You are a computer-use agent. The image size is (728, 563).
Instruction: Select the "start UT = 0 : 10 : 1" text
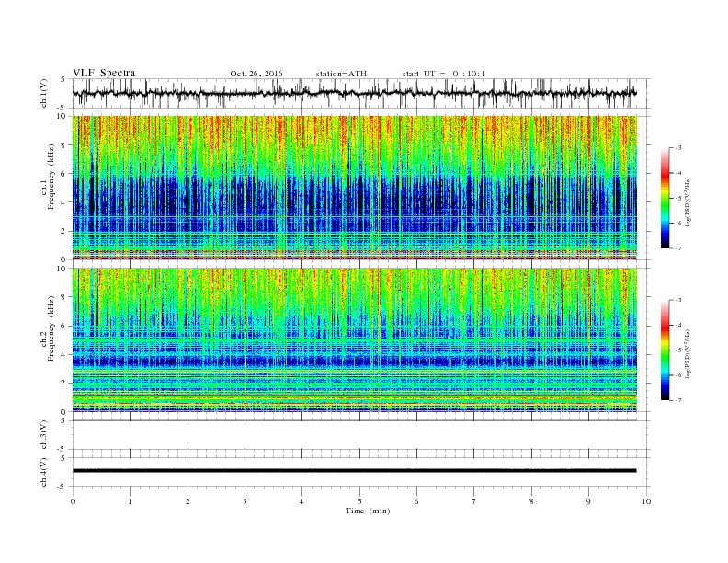click(444, 74)
